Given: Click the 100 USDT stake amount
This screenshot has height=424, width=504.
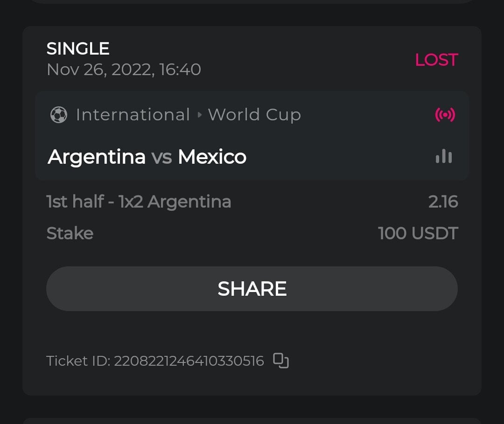Looking at the screenshot, I should [x=418, y=233].
